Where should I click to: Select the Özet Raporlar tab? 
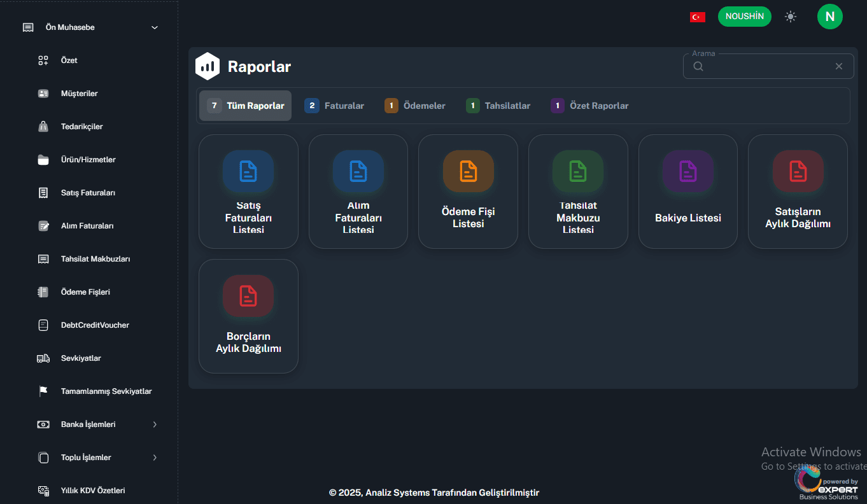click(x=590, y=106)
